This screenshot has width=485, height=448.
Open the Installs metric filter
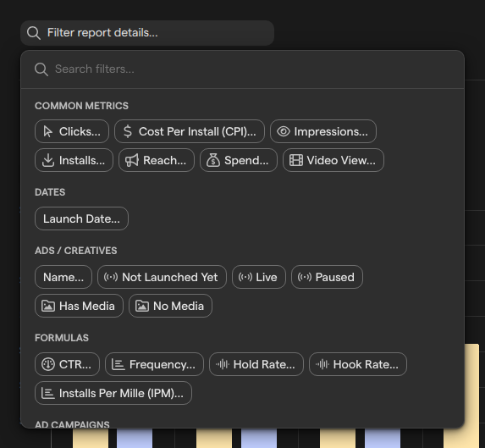(x=74, y=160)
